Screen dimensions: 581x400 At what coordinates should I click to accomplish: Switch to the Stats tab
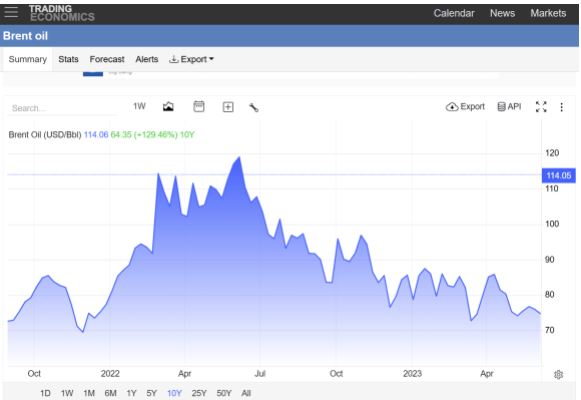pyautogui.click(x=68, y=59)
